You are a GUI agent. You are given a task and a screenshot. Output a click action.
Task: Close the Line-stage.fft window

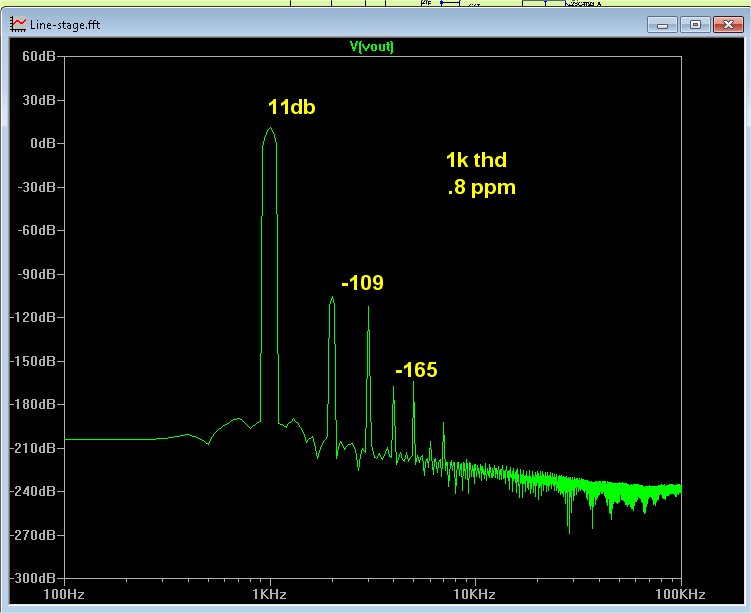(728, 24)
